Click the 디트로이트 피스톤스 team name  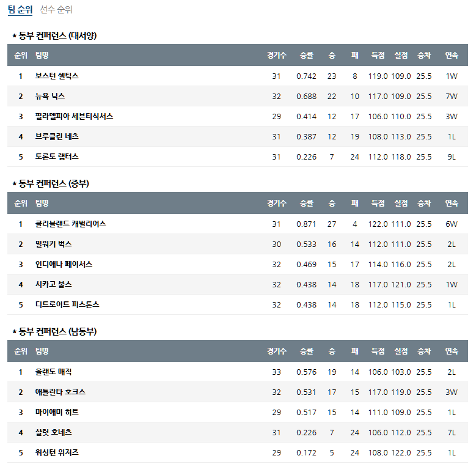click(x=67, y=304)
